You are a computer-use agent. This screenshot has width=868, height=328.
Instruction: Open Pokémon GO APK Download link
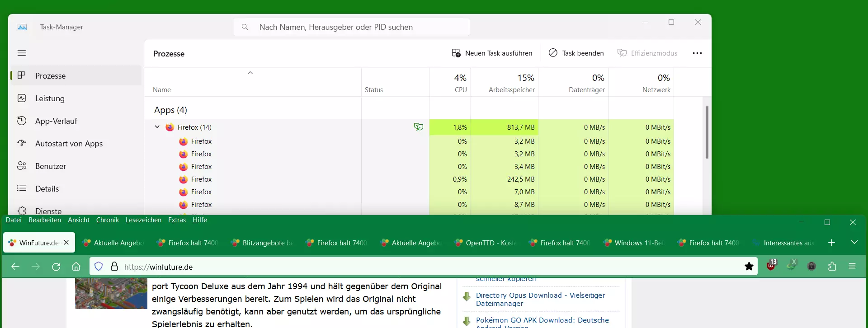tap(542, 323)
